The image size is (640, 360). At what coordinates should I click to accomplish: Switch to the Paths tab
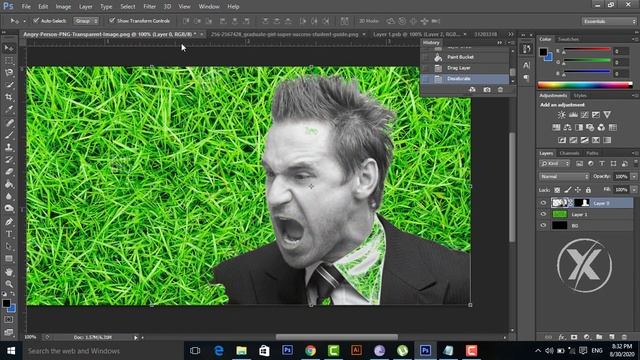pyautogui.click(x=592, y=153)
